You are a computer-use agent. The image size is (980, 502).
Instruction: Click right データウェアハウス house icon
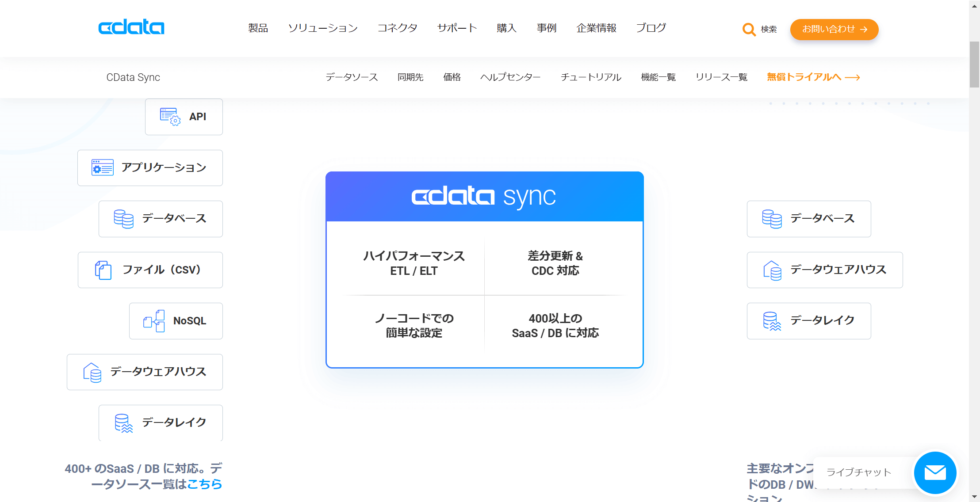(x=772, y=270)
